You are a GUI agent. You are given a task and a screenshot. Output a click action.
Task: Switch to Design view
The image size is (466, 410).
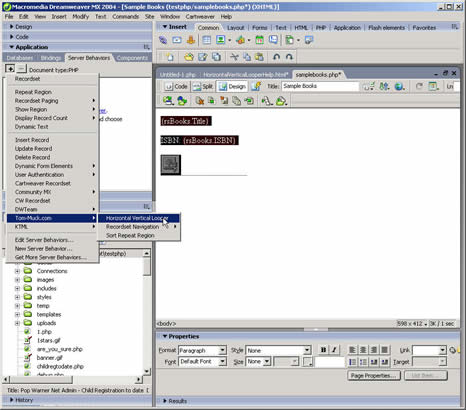point(232,87)
